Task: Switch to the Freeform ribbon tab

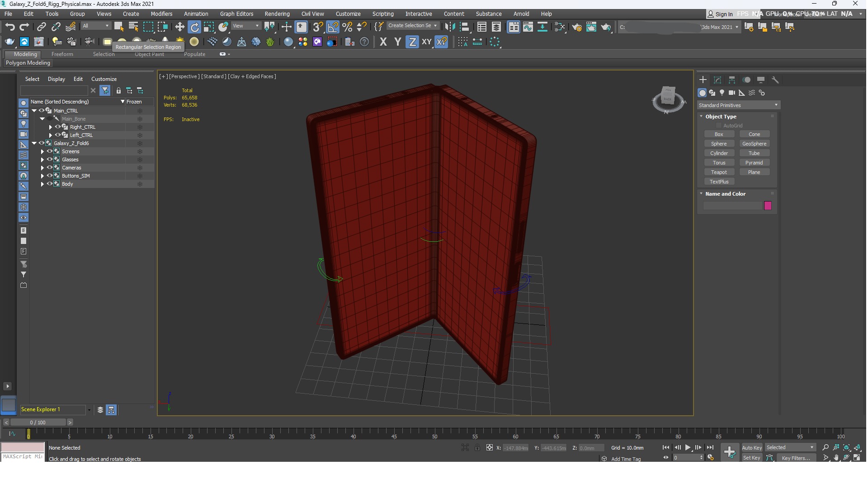Action: pos(62,54)
